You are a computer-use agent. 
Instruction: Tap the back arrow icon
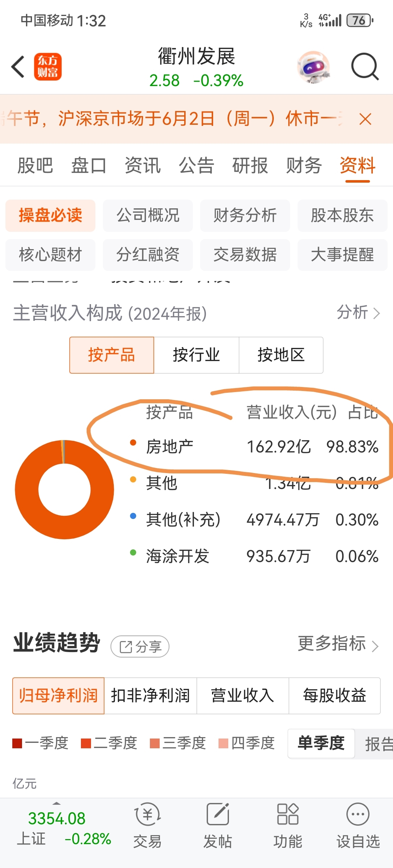(17, 67)
